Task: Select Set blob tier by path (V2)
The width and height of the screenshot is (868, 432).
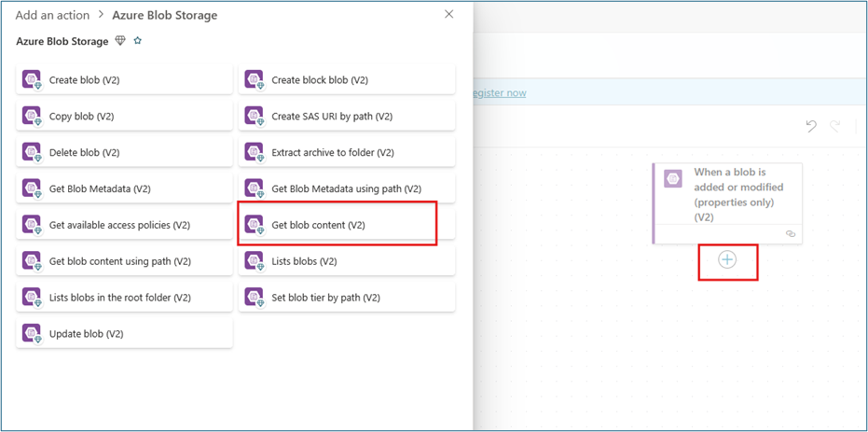Action: click(347, 298)
